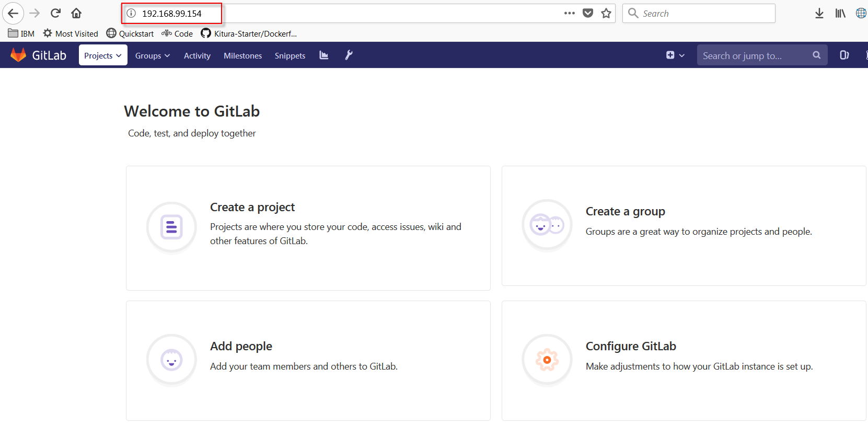Screen dimensions: 868x425
Task: Go back with the browser back arrow
Action: point(13,13)
